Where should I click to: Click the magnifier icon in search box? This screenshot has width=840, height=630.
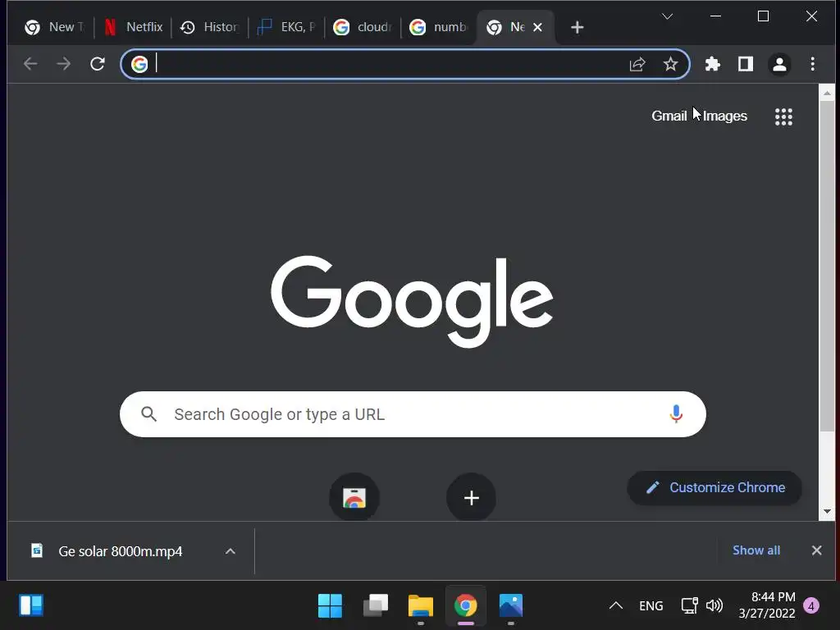(148, 414)
